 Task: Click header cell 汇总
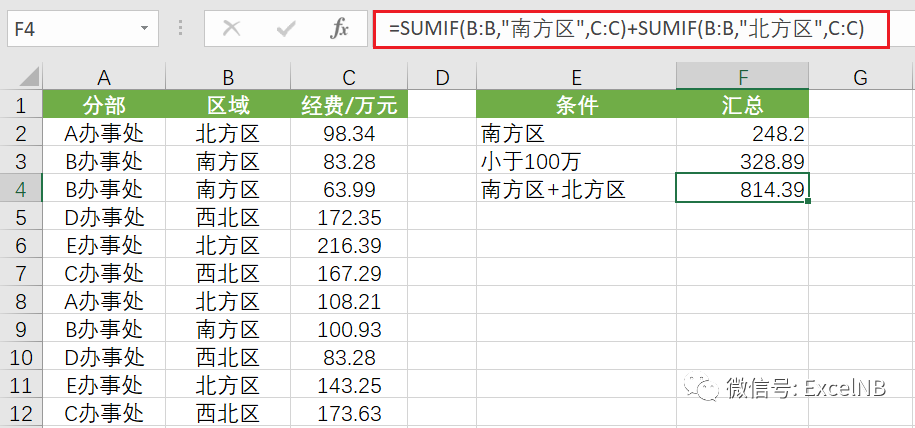[742, 106]
